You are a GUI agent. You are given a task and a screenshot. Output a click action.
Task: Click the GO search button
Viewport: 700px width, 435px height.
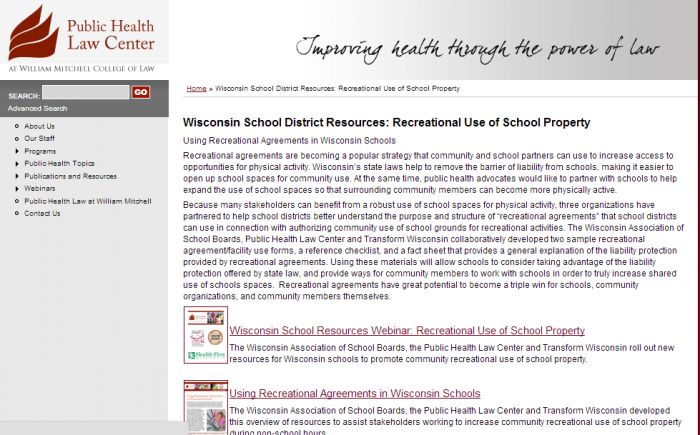(141, 92)
